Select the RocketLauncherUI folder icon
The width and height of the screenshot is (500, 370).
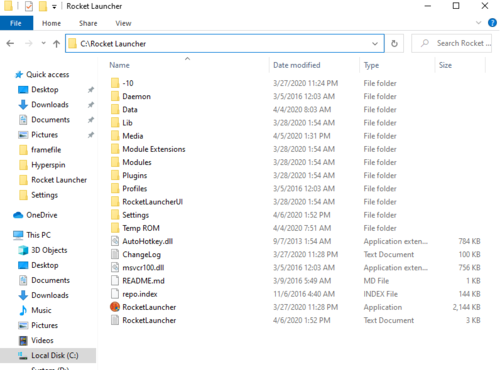[x=115, y=201]
